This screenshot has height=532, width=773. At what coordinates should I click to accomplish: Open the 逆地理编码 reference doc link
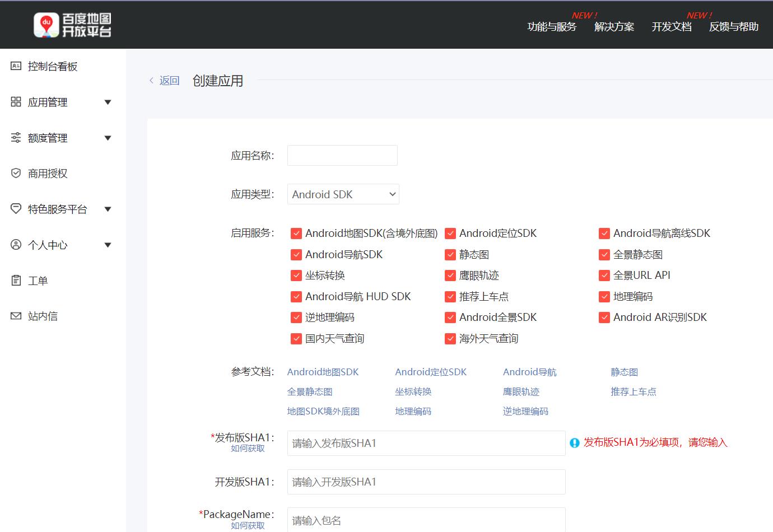pyautogui.click(x=525, y=411)
